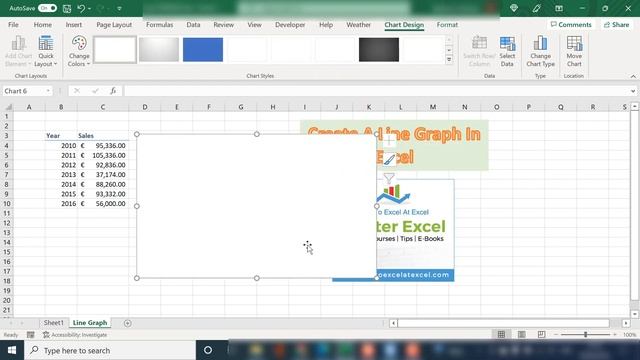
Task: Open the Name Box dropdown
Action: point(48,91)
